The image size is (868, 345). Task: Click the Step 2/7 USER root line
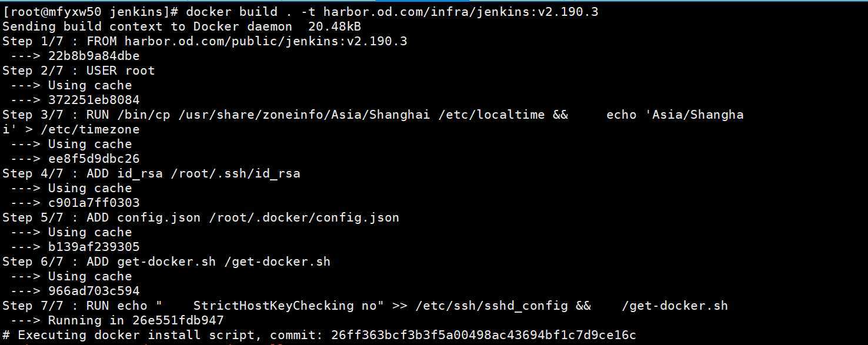click(79, 71)
